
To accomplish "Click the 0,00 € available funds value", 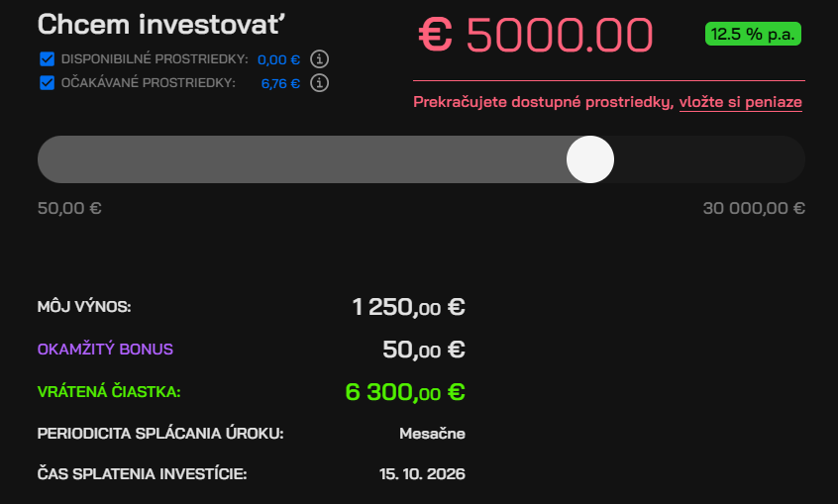I will 278,59.
